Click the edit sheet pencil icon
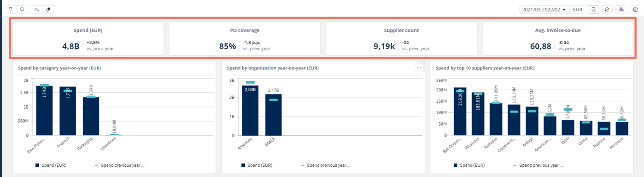 (x=635, y=9)
